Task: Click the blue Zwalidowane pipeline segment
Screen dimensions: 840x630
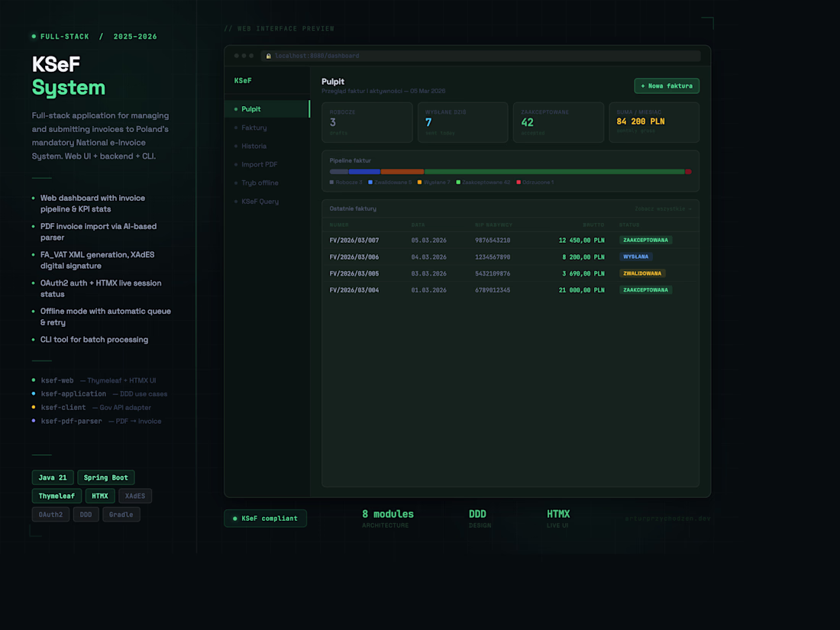Action: click(x=364, y=171)
